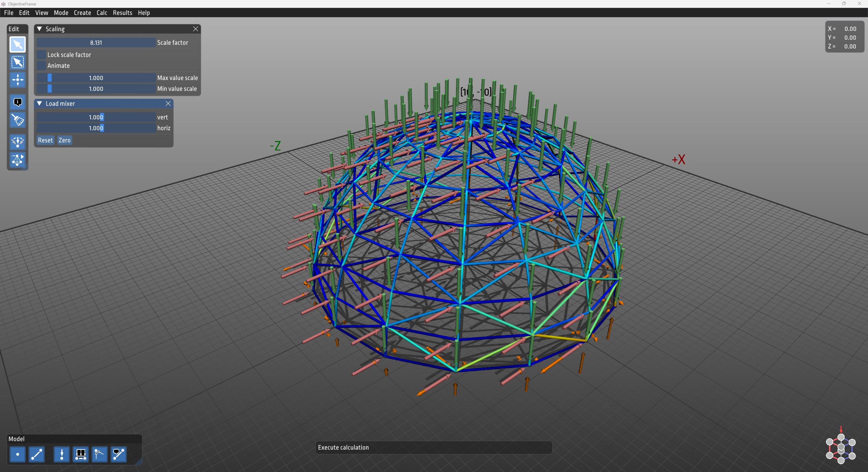Image resolution: width=868 pixels, height=472 pixels.
Task: Collapse the Load mixer panel triangle
Action: click(x=39, y=103)
